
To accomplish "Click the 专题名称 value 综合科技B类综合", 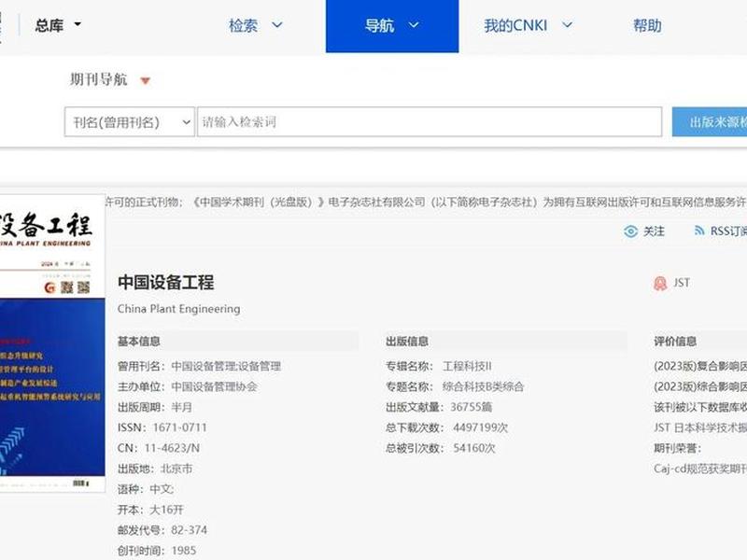I will coord(483,386).
